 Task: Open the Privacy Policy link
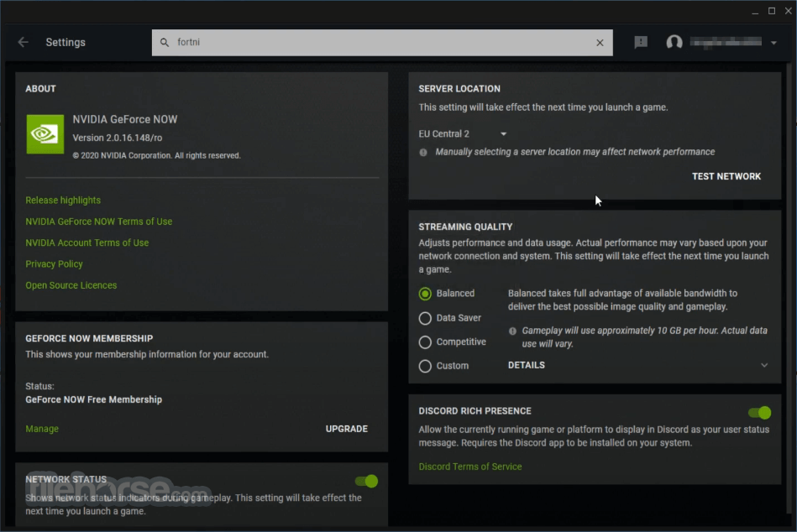tap(54, 264)
